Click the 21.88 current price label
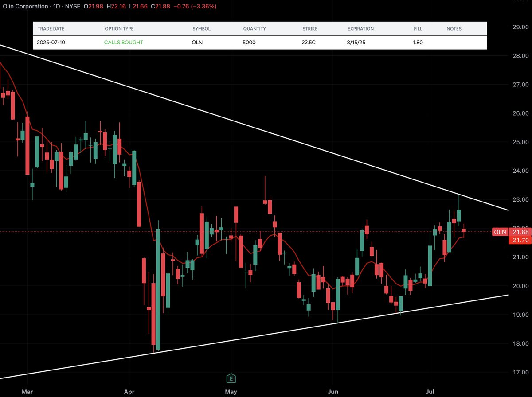Screen dimensions: 532x397 click(520, 232)
